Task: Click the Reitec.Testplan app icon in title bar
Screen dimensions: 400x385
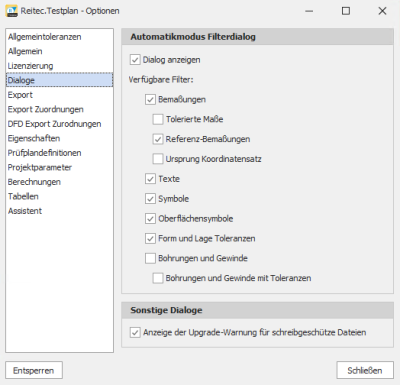Action: tap(12, 11)
